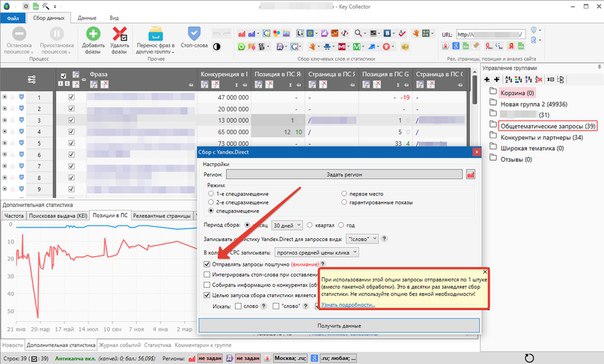Click the red checkmark icon in the ribbon
604x364 pixels.
pyautogui.click(x=402, y=34)
